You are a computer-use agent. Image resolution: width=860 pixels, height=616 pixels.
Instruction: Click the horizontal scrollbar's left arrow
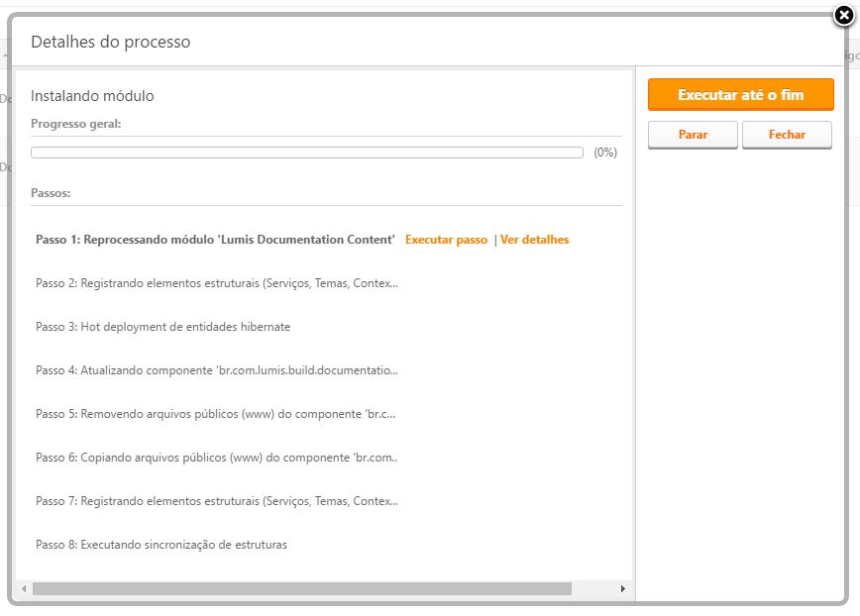point(24,588)
